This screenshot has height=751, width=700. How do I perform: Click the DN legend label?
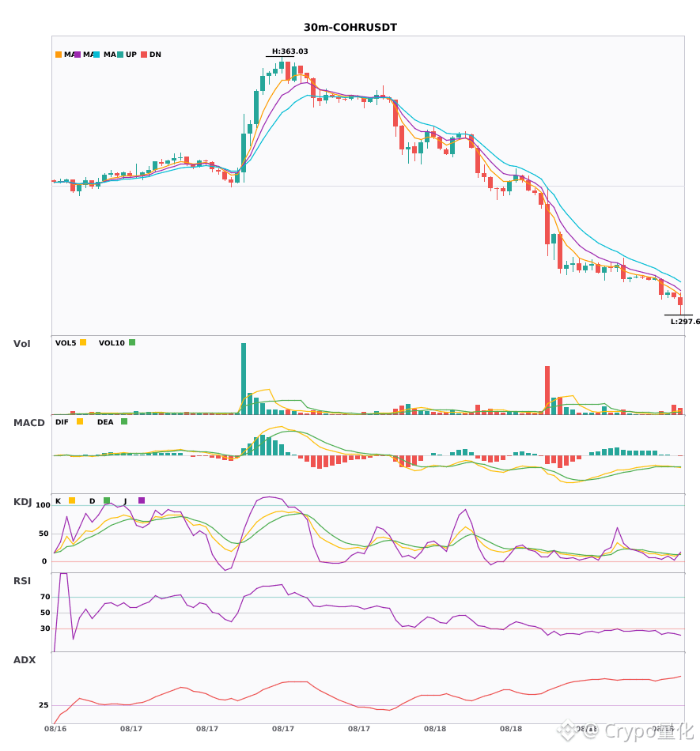(155, 55)
